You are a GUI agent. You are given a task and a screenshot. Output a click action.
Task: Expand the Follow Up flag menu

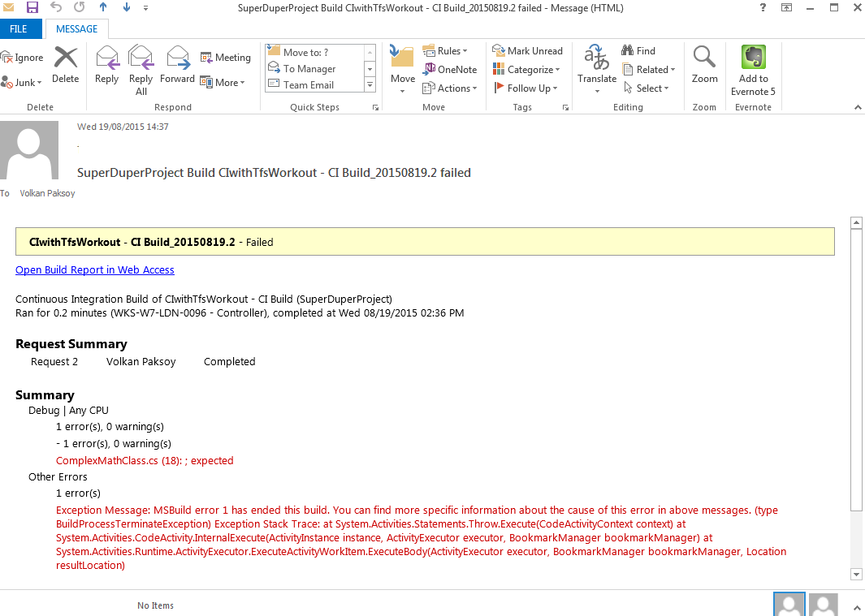525,88
